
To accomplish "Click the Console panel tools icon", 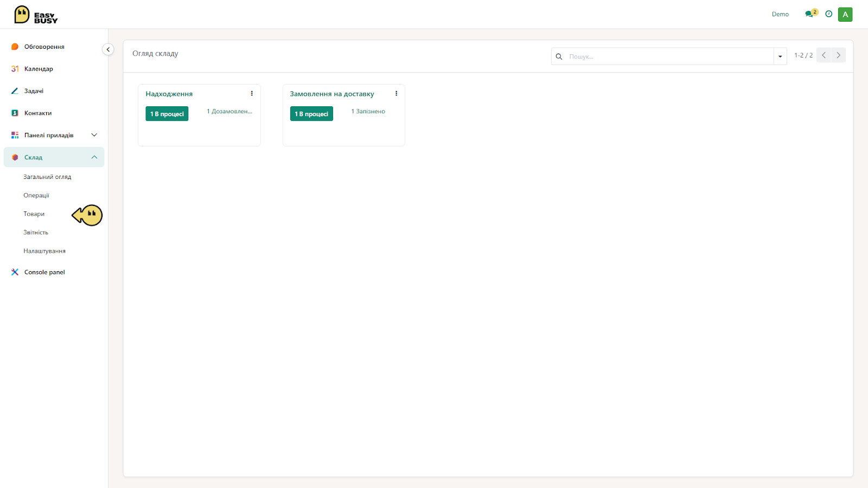I will (x=15, y=272).
